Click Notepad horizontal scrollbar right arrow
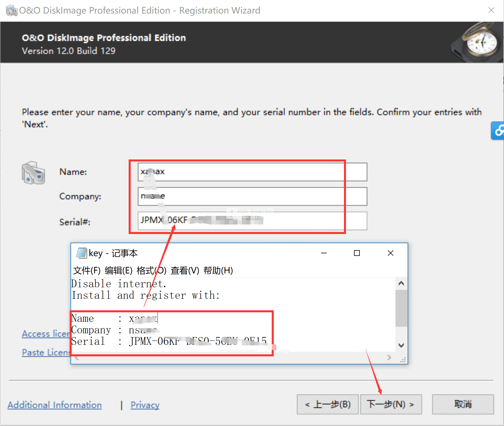 [x=389, y=357]
